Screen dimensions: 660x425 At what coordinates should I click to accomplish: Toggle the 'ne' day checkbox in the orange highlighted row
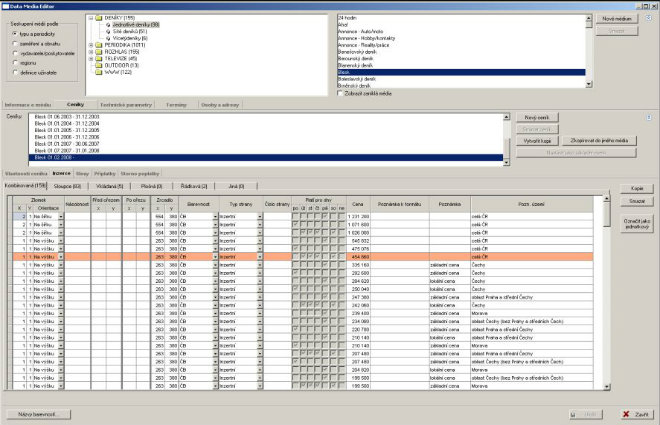tap(341, 257)
